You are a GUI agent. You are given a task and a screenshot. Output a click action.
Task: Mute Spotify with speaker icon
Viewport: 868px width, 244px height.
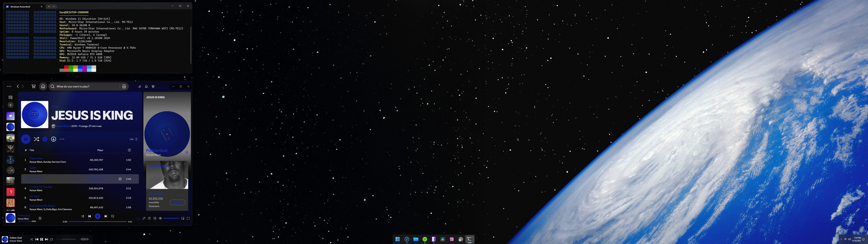(160, 218)
